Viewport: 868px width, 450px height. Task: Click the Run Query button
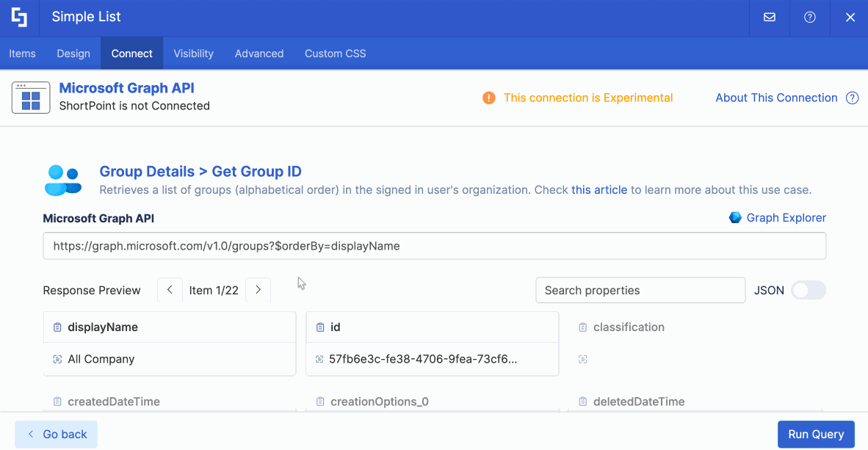pyautogui.click(x=816, y=434)
